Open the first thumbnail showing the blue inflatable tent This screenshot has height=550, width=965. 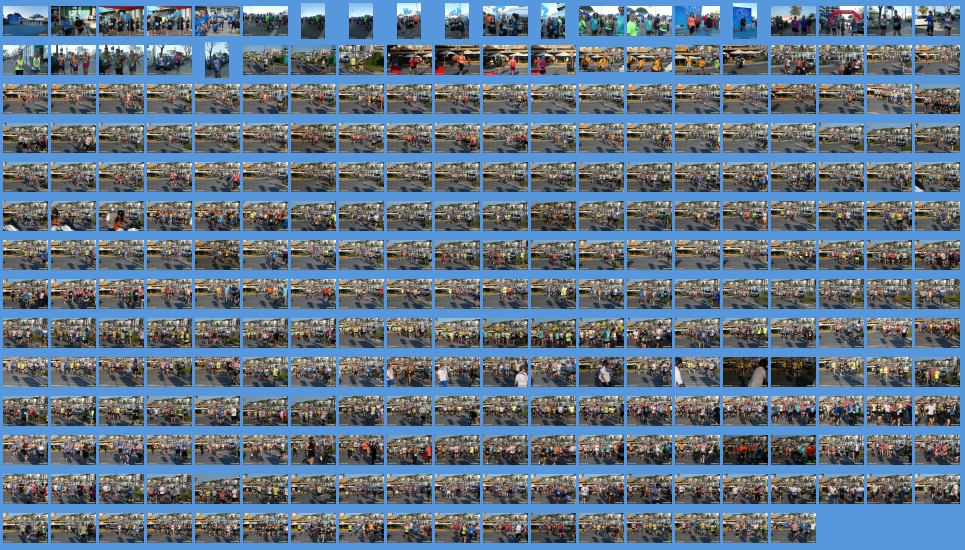[25, 21]
